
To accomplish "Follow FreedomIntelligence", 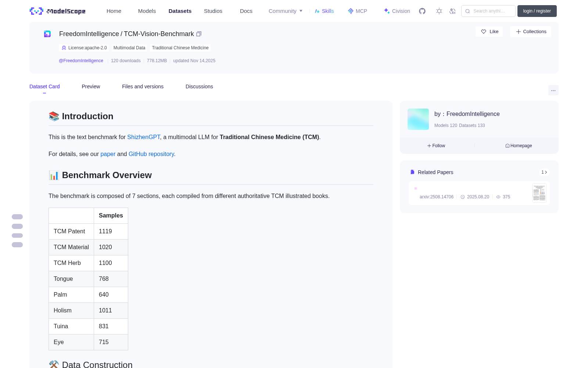I will click(436, 146).
